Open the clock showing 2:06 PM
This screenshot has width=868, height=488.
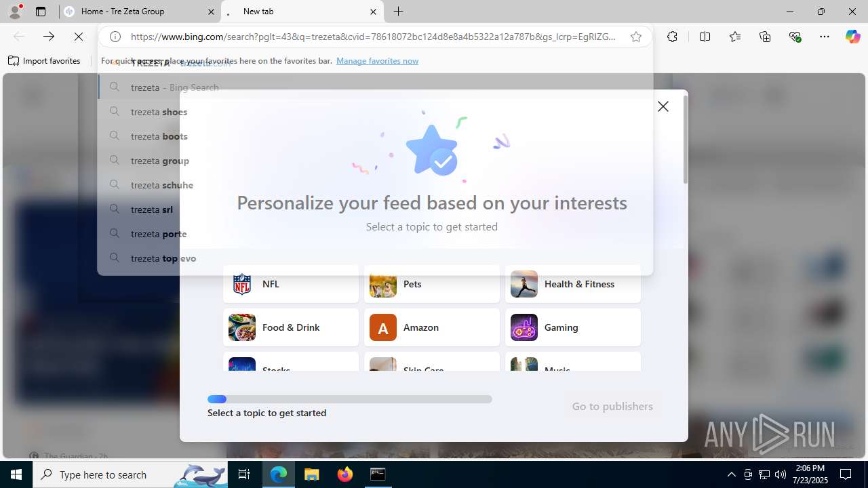810,474
